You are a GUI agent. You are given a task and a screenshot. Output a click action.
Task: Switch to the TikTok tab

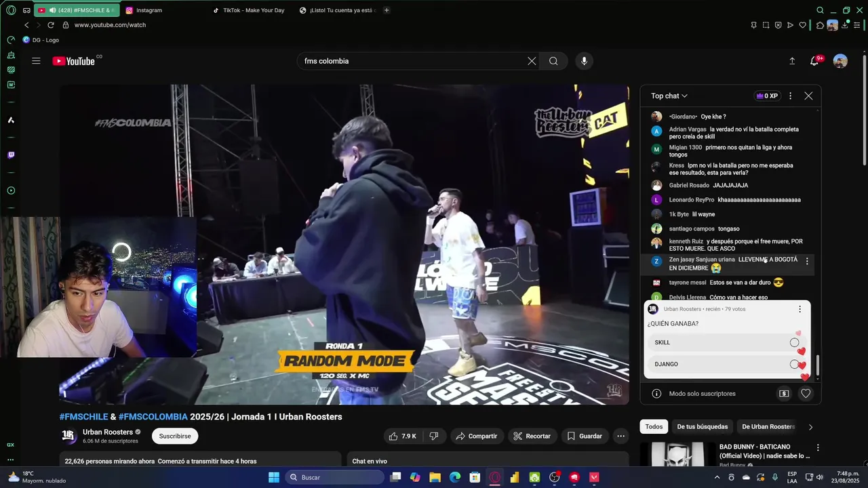(x=249, y=10)
